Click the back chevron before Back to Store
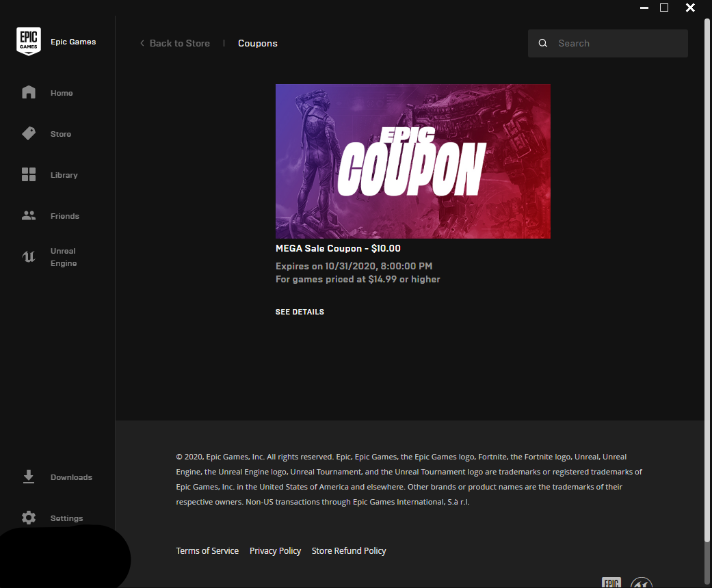Image resolution: width=712 pixels, height=588 pixels. pos(142,43)
